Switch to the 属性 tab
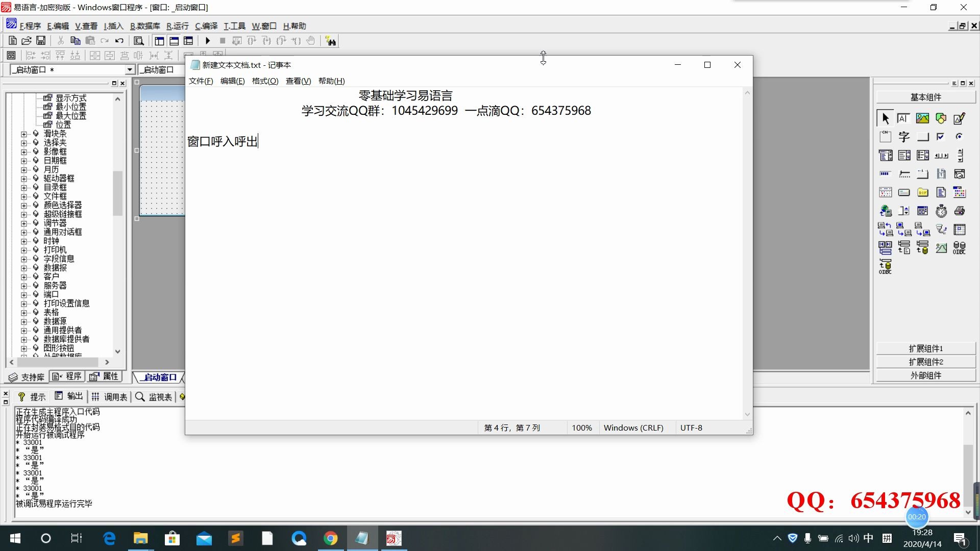The width and height of the screenshot is (980, 551). tap(105, 377)
